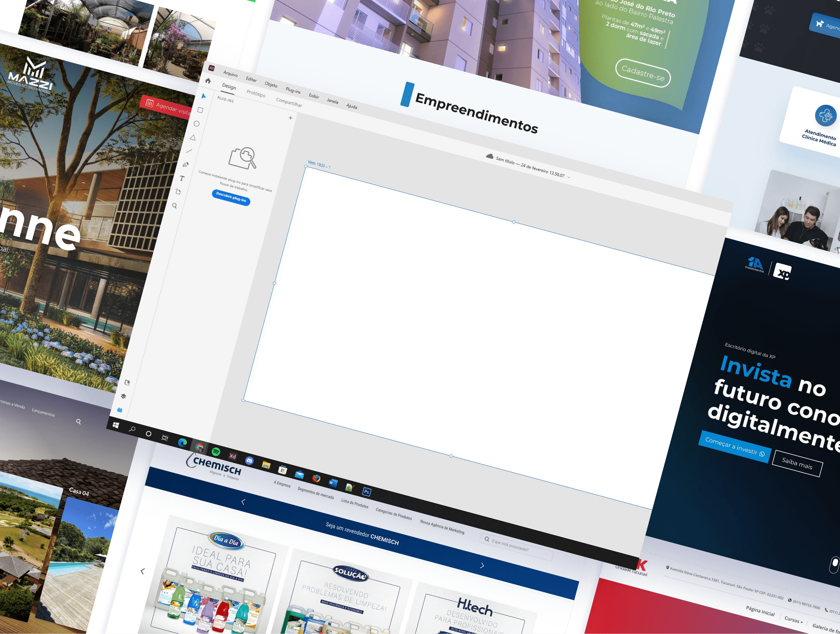Click the Saiba mais button
The height and width of the screenshot is (634, 840).
coord(797,463)
